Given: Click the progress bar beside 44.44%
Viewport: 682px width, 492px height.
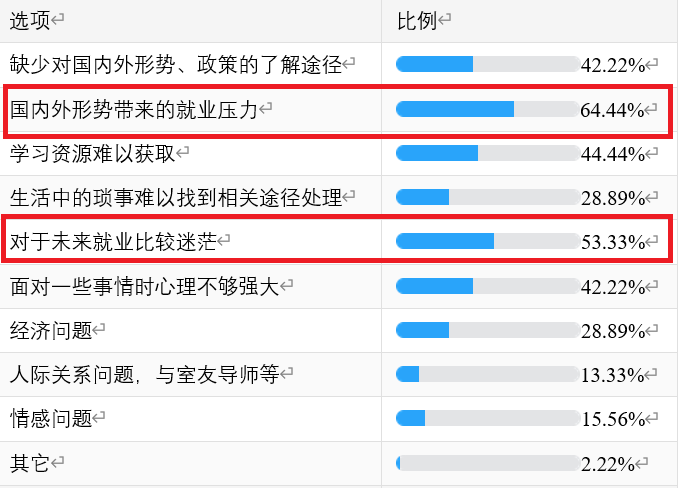Looking at the screenshot, I should point(487,153).
